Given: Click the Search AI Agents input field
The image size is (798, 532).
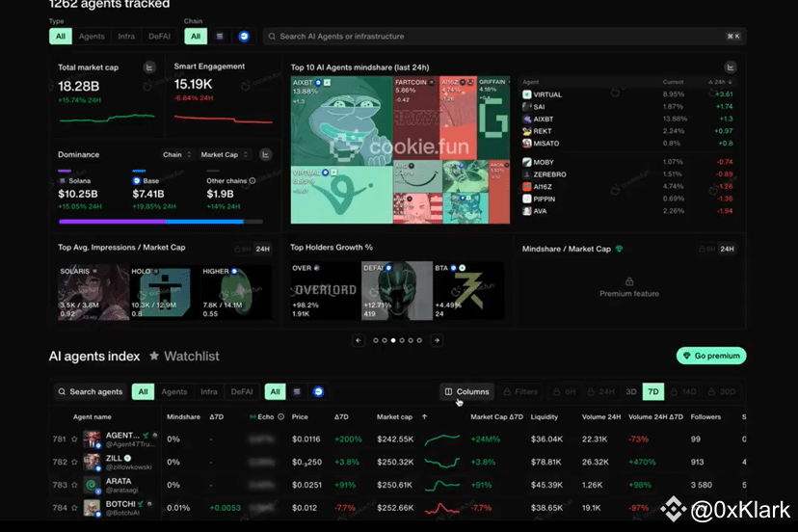Looking at the screenshot, I should pyautogui.click(x=504, y=37).
